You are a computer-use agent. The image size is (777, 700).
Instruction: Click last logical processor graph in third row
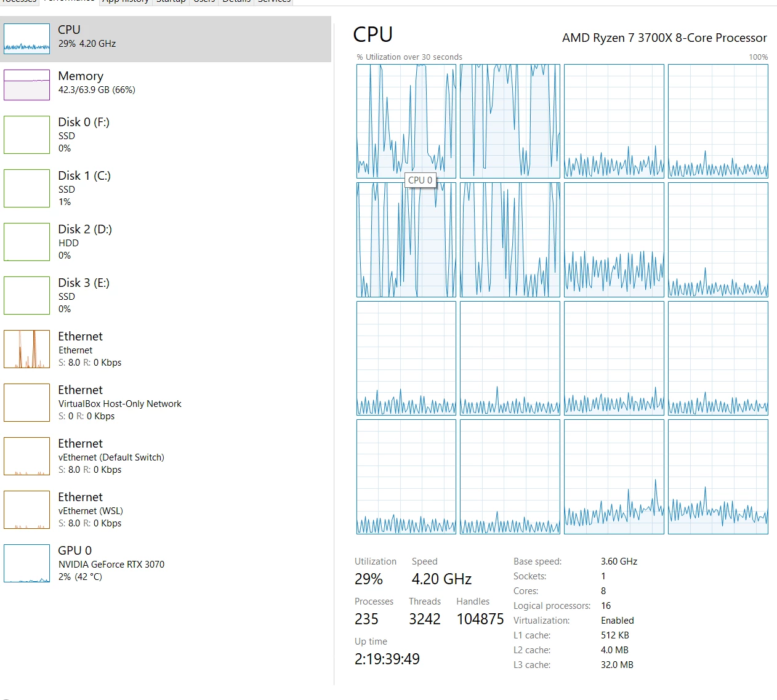[718, 358]
